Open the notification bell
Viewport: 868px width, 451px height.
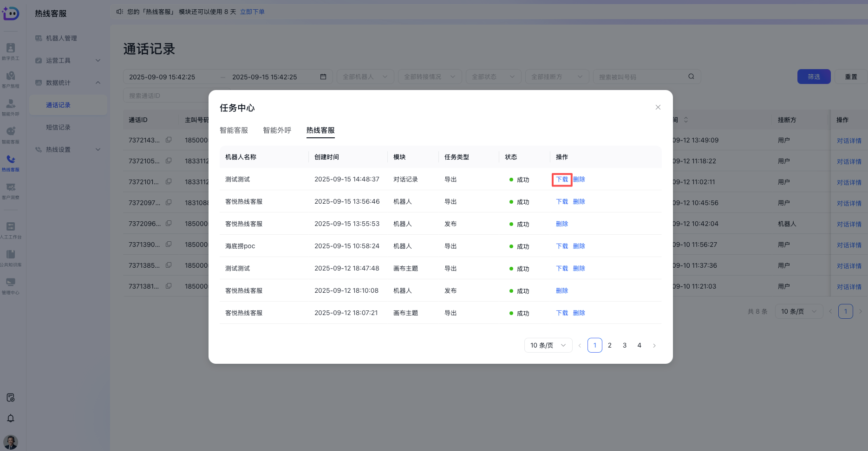tap(10, 418)
